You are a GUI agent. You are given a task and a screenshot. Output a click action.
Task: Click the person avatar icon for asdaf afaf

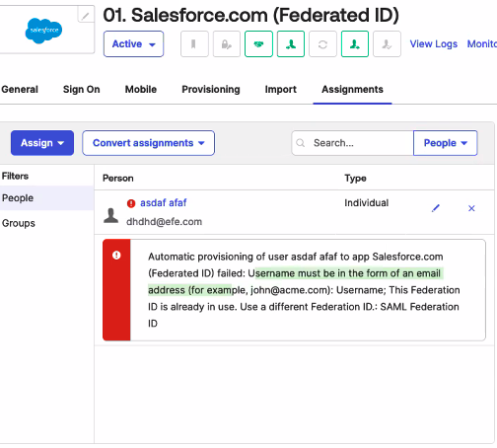pos(111,216)
